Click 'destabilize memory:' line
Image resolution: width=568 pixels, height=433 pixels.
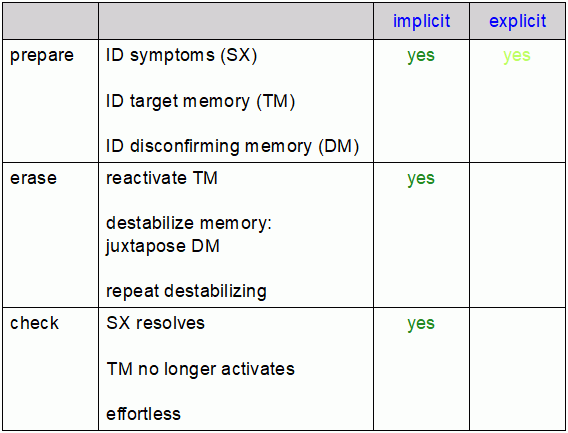pos(189,223)
